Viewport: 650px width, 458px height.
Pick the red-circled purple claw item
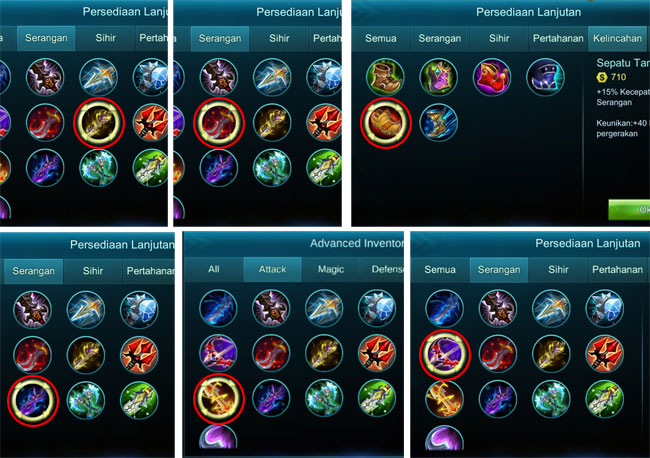[33, 400]
